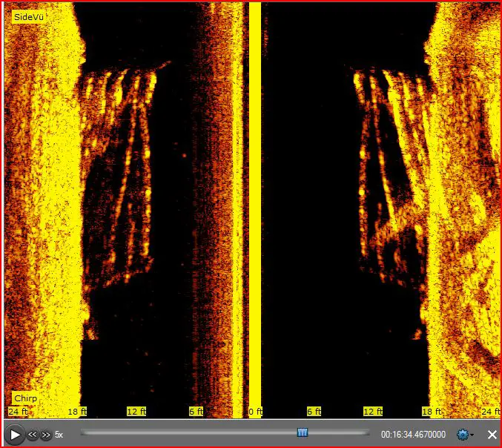Select the SideVü label at top left
This screenshot has width=502, height=448.
[29, 16]
